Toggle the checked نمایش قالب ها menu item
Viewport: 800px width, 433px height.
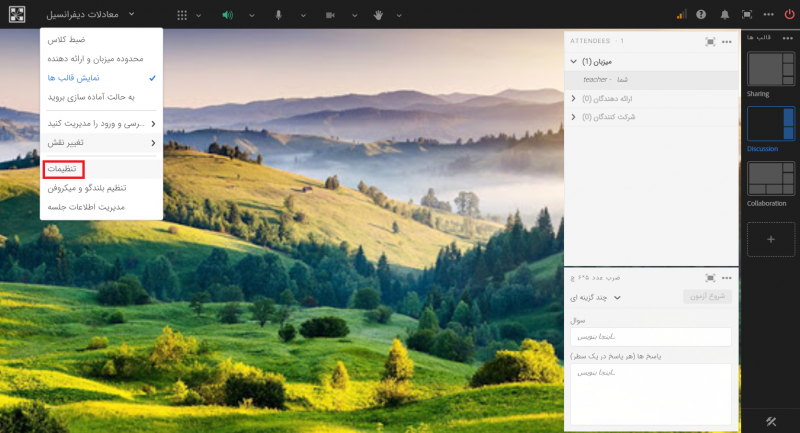pyautogui.click(x=100, y=77)
